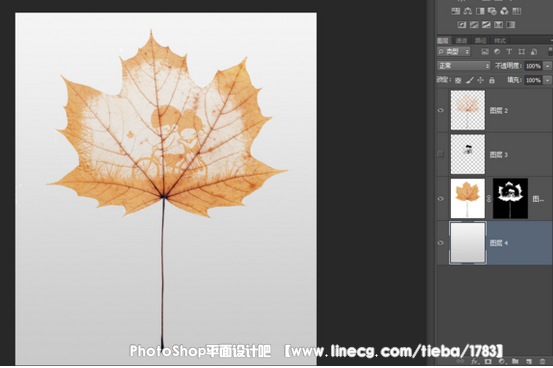
Task: Toggle the layer filtering on/off switch
Action: click(551, 52)
